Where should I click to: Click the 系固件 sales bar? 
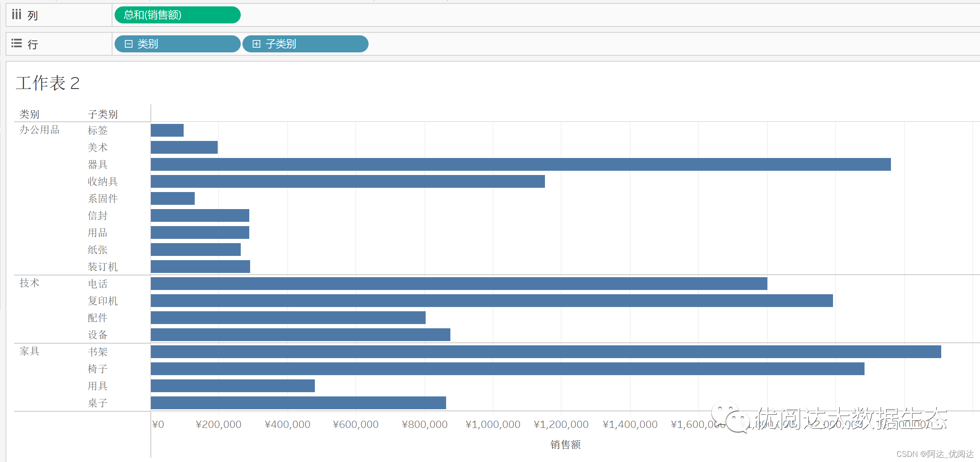pyautogui.click(x=173, y=198)
